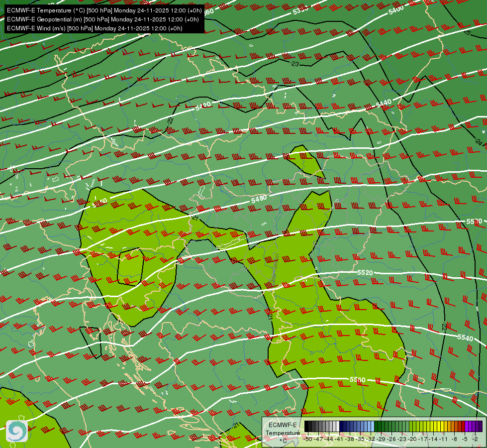This screenshot has height=448, width=487.
Task: Click the -35 legend tick value
Action: 360,440
